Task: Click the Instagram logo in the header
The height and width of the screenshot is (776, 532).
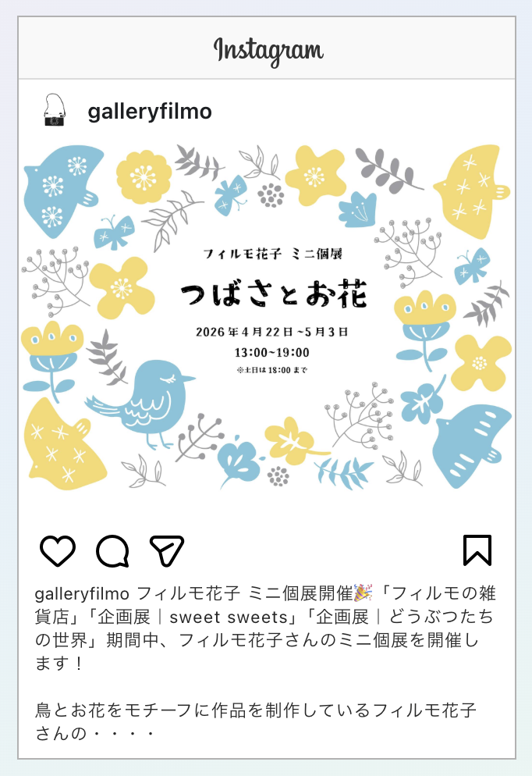Action: tap(268, 51)
